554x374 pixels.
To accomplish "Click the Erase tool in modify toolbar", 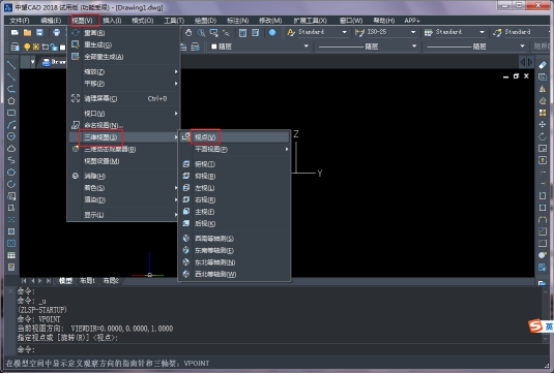I will pos(542,65).
